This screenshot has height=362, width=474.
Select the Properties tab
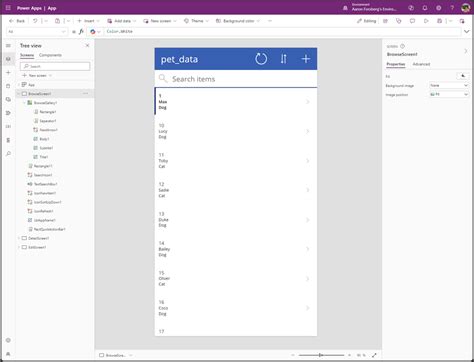pos(396,64)
